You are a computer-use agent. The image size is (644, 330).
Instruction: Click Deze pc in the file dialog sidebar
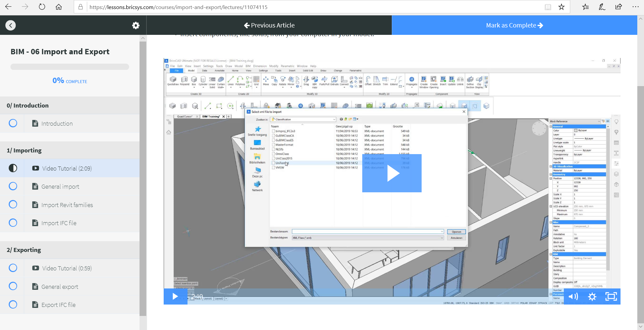click(x=257, y=172)
